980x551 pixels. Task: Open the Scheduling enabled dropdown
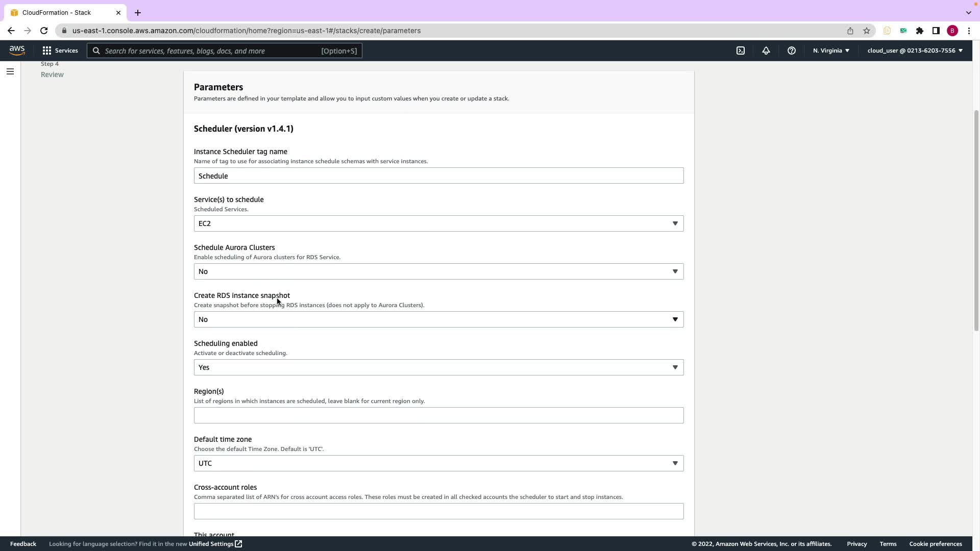point(438,367)
